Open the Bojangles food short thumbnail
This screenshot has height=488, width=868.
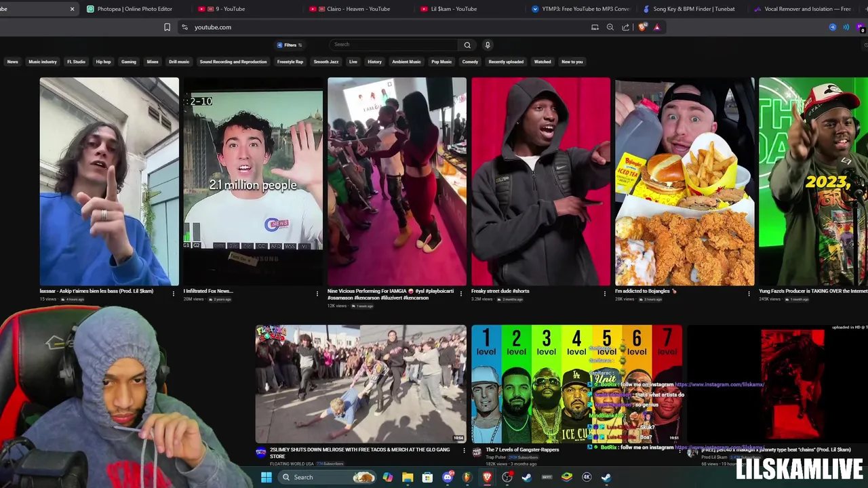(684, 181)
